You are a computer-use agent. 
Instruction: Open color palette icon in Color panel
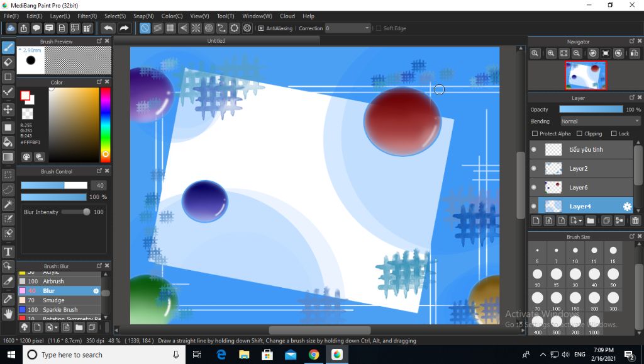click(x=26, y=157)
